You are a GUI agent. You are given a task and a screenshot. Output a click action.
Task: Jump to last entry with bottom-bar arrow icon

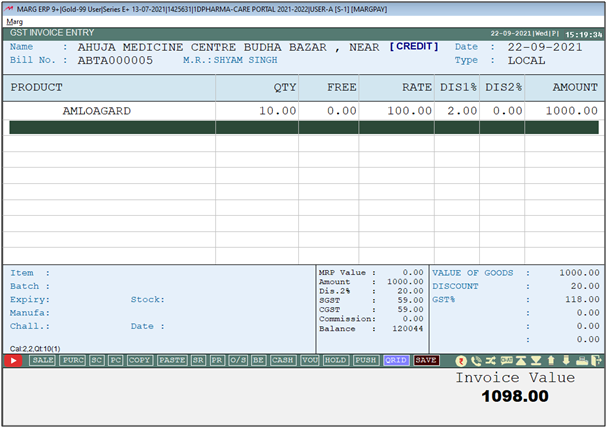536,361
